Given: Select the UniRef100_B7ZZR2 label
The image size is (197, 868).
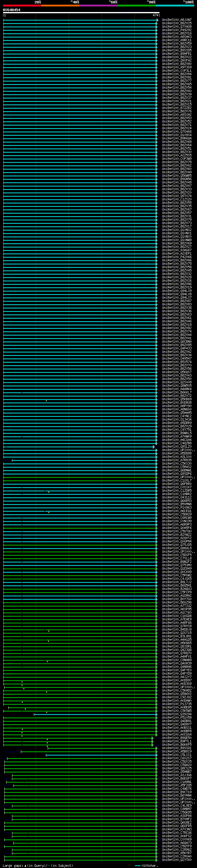Looking at the screenshot, I should pyautogui.click(x=177, y=108).
